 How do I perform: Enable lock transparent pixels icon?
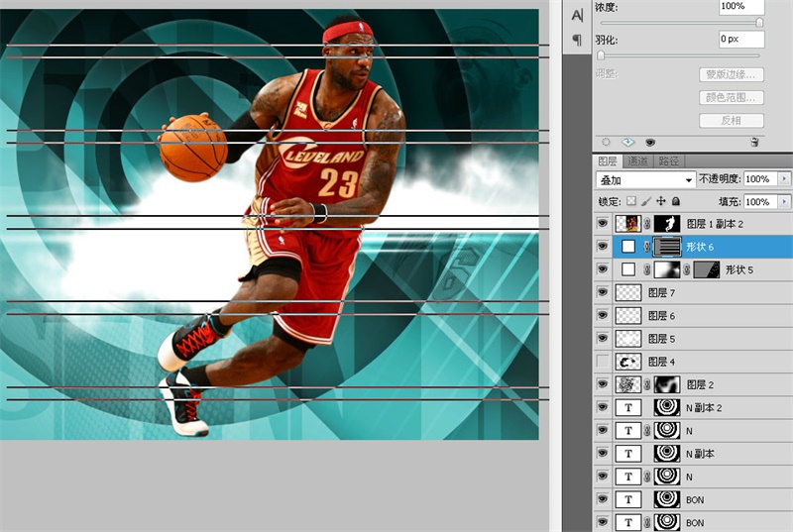[630, 201]
